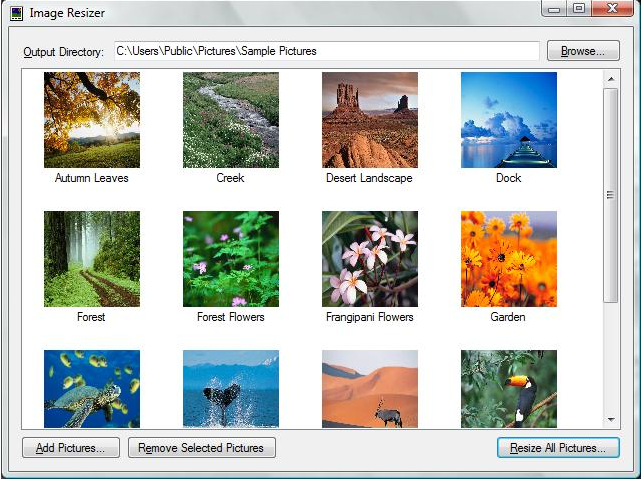This screenshot has height=479, width=641.
Task: Click the 'Garden' caption text
Action: pos(508,317)
